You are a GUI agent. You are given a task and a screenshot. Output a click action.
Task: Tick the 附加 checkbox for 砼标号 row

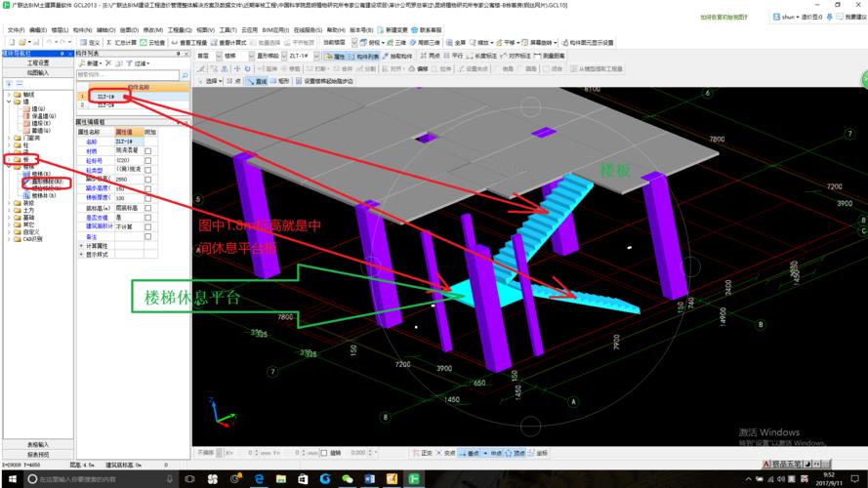pos(148,161)
